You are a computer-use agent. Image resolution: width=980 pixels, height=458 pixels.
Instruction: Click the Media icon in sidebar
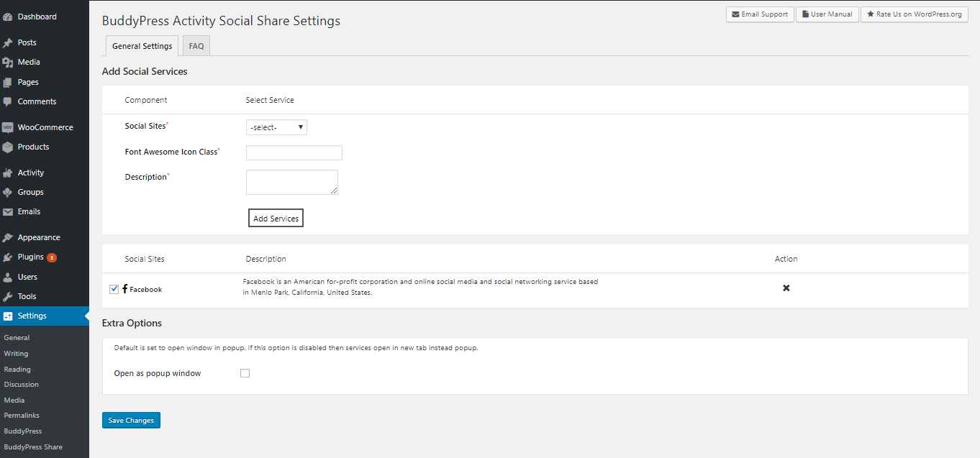(x=8, y=63)
